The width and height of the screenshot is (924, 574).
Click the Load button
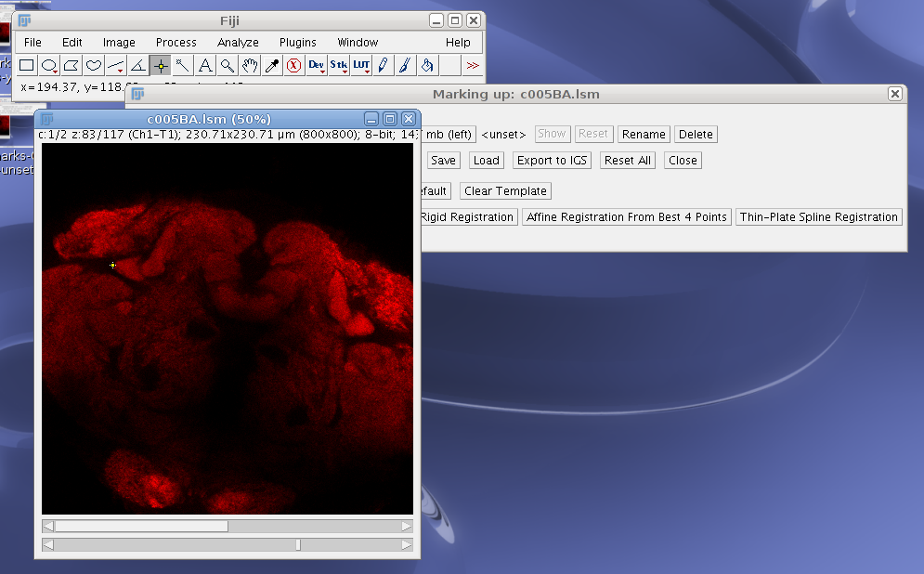pos(487,161)
